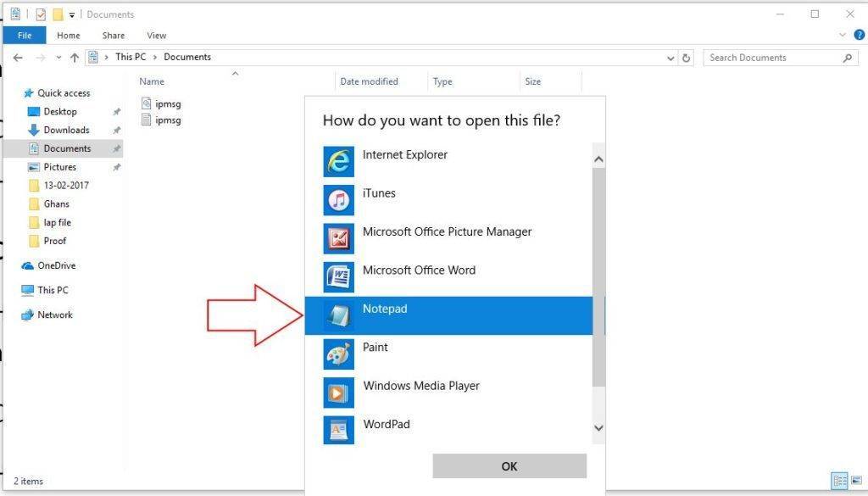This screenshot has height=496, width=868.
Task: Choose the iTunes app icon
Action: 338,200
